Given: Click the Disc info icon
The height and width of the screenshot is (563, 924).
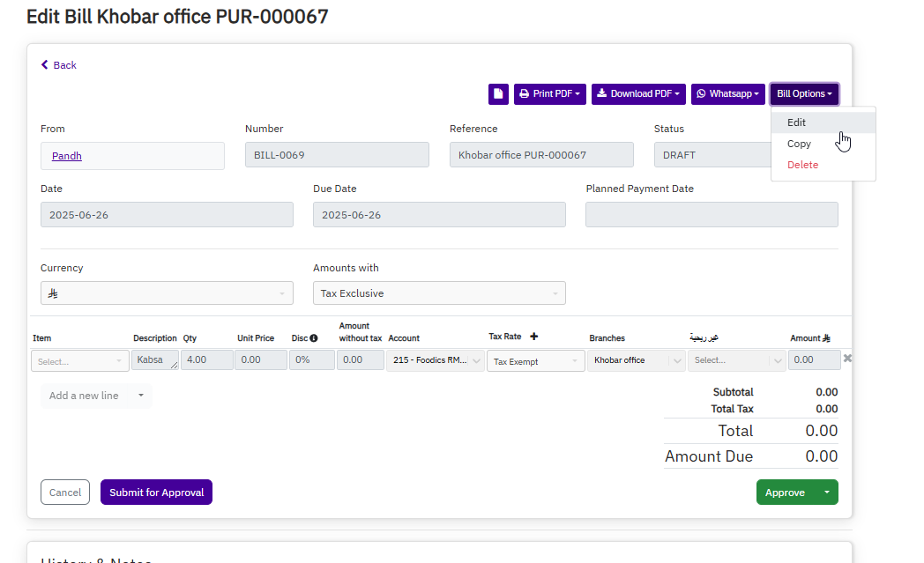Looking at the screenshot, I should [314, 338].
